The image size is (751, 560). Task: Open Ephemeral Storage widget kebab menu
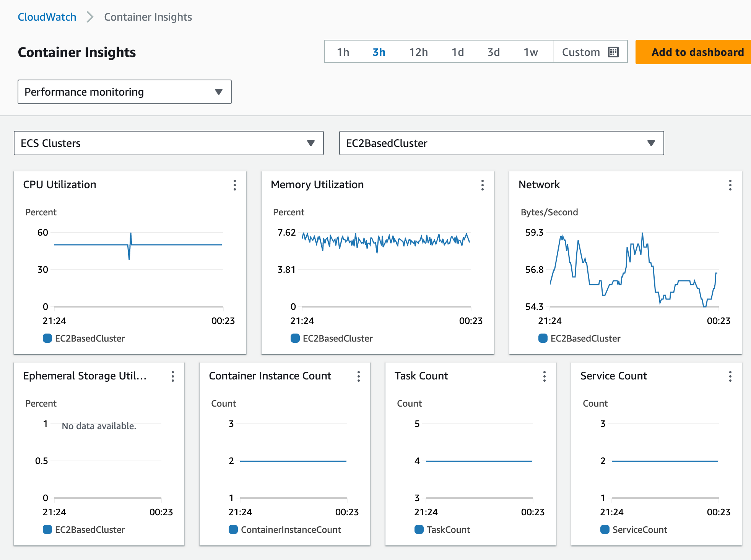173,376
